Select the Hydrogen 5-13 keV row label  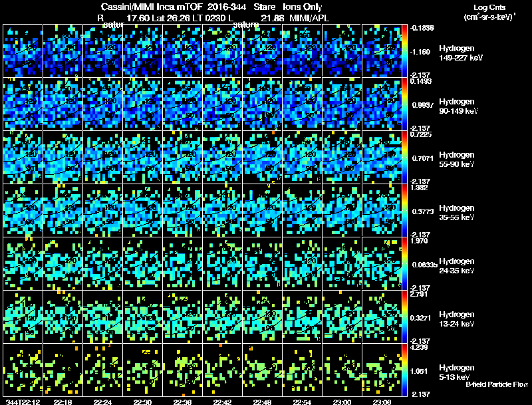[x=457, y=372]
